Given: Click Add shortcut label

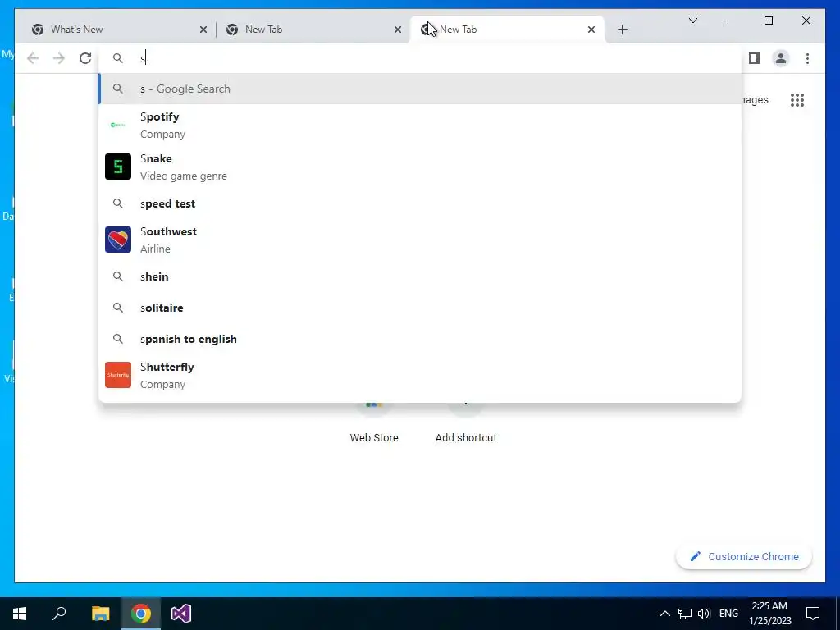Looking at the screenshot, I should click(466, 438).
